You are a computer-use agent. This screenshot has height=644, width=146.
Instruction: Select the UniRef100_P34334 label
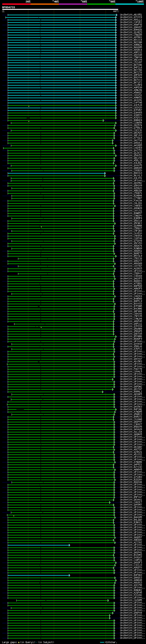click(x=131, y=201)
